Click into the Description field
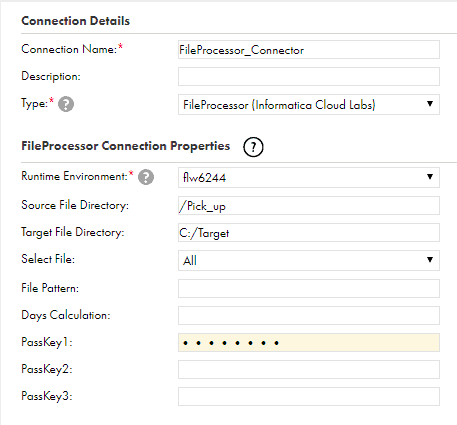 click(309, 77)
